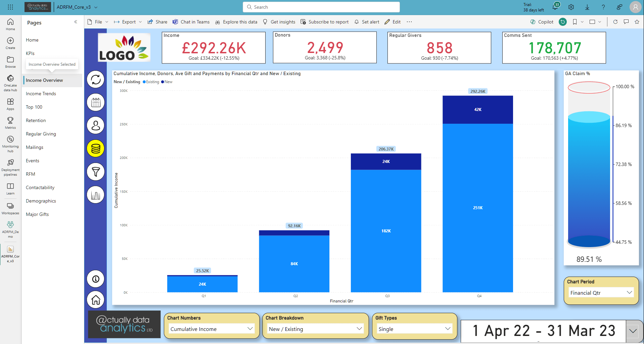Click the circular refresh icon in blue sidebar
The width and height of the screenshot is (644, 344).
click(x=96, y=79)
